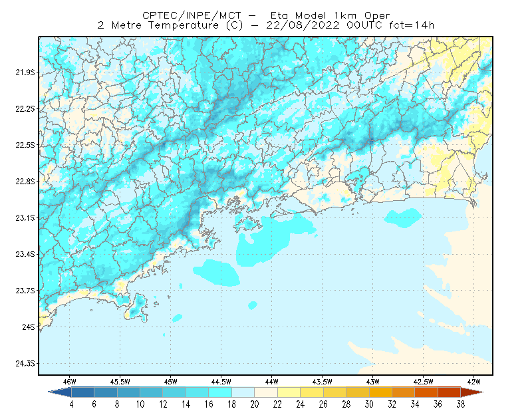Click the 44W longitude axis label
Image resolution: width=532 pixels, height=411 pixels.
(271, 382)
